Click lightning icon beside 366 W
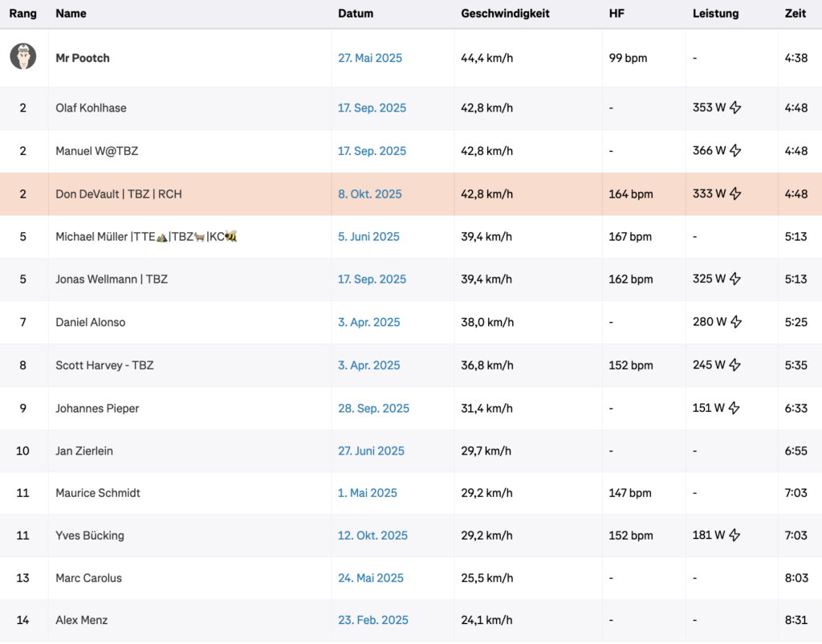The width and height of the screenshot is (822, 644). 735,151
